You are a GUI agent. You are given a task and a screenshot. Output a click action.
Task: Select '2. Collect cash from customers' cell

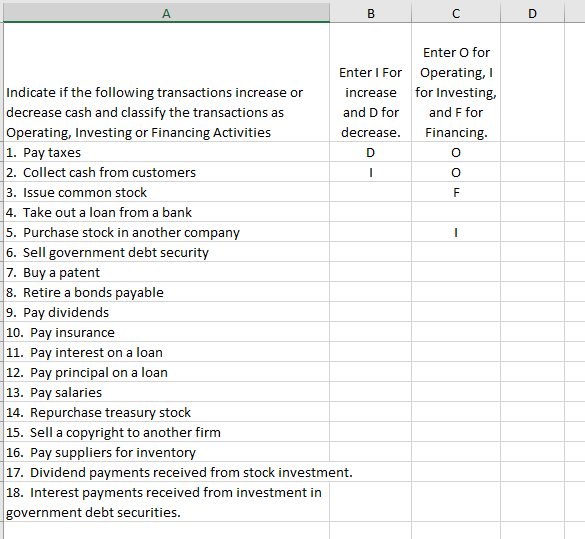(x=166, y=172)
